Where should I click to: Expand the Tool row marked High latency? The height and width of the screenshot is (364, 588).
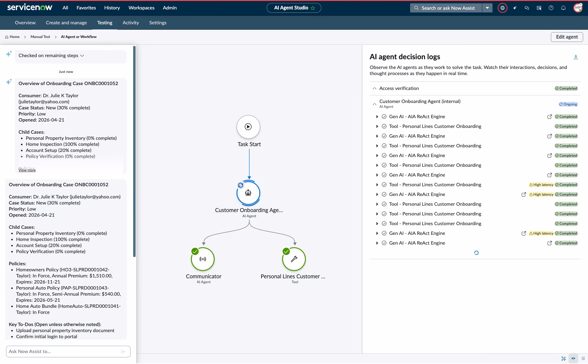377,185
